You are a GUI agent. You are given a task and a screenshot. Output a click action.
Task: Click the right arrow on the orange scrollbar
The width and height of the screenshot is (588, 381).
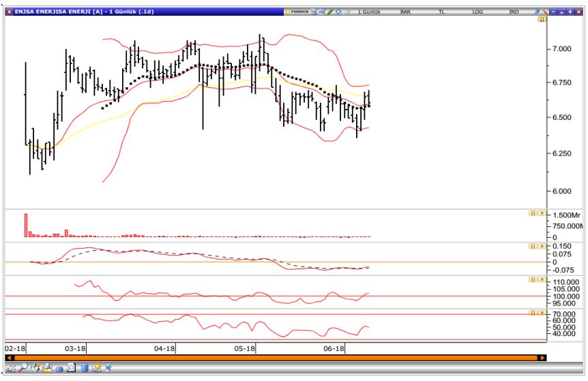click(x=542, y=358)
